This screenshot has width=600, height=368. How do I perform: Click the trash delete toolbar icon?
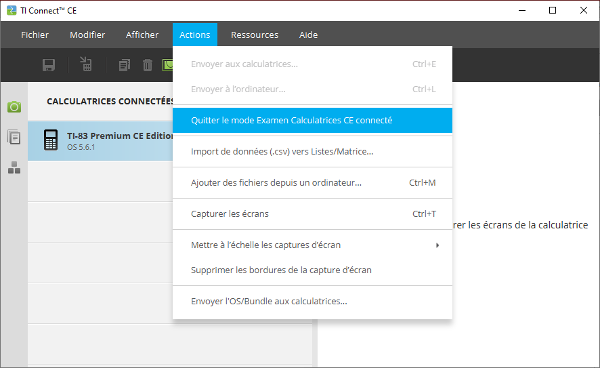tap(148, 65)
